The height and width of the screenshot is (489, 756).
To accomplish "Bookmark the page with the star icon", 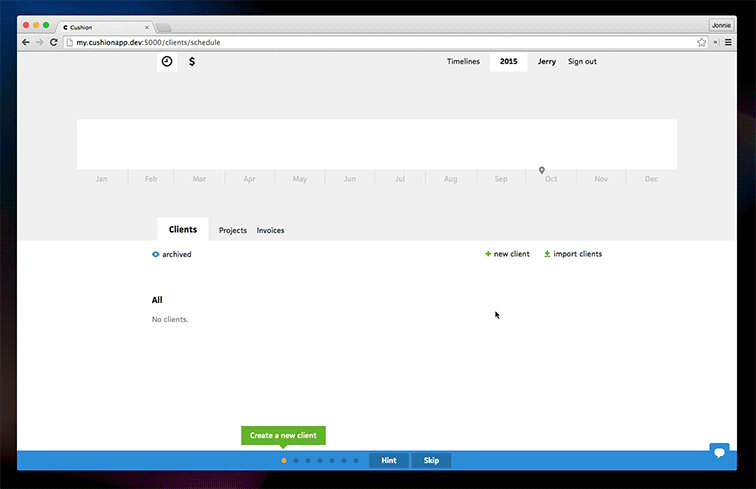I will coord(702,42).
